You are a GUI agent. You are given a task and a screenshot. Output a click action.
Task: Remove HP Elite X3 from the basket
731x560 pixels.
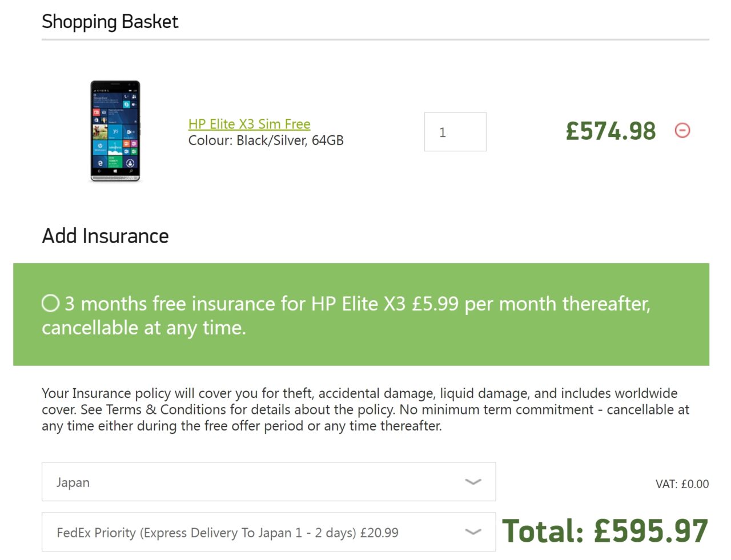[682, 131]
